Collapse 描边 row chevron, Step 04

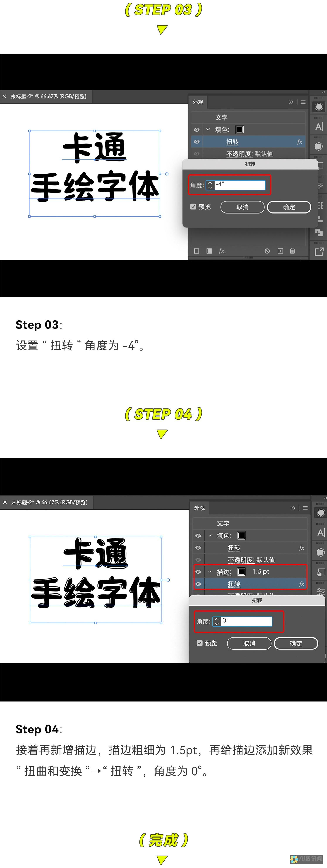coord(210,572)
